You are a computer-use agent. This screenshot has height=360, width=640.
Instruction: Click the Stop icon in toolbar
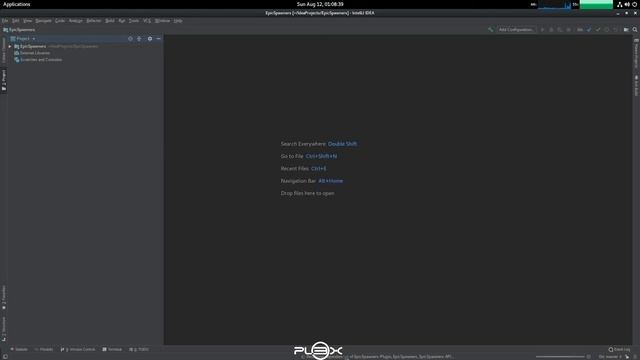569,30
